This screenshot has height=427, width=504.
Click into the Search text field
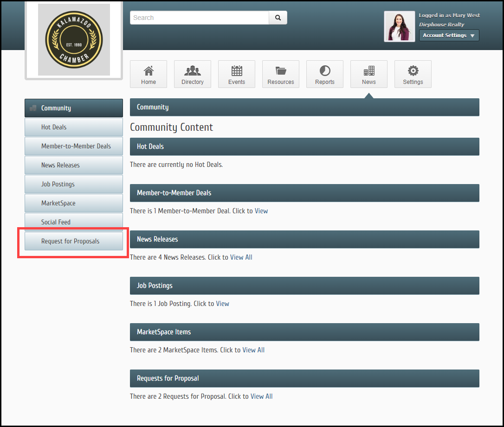(x=200, y=18)
